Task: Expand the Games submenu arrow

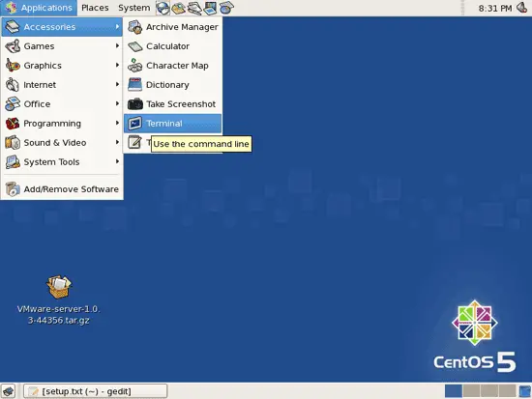Action: (x=117, y=45)
